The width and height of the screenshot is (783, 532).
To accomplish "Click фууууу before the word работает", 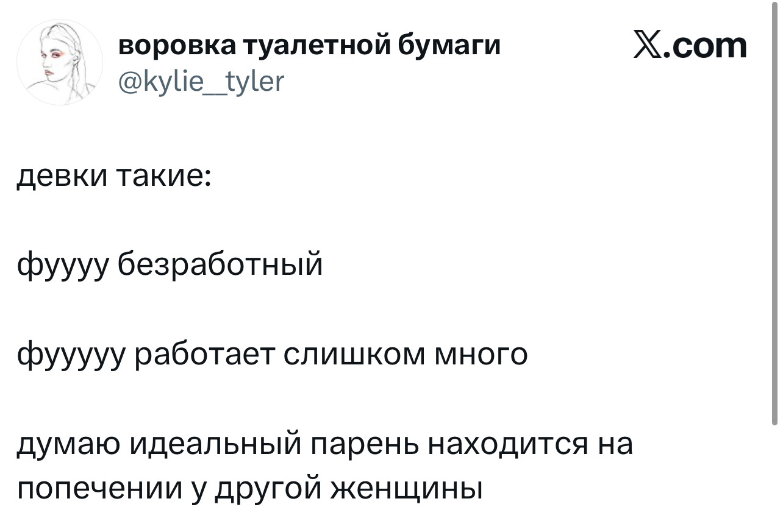I will (70, 355).
